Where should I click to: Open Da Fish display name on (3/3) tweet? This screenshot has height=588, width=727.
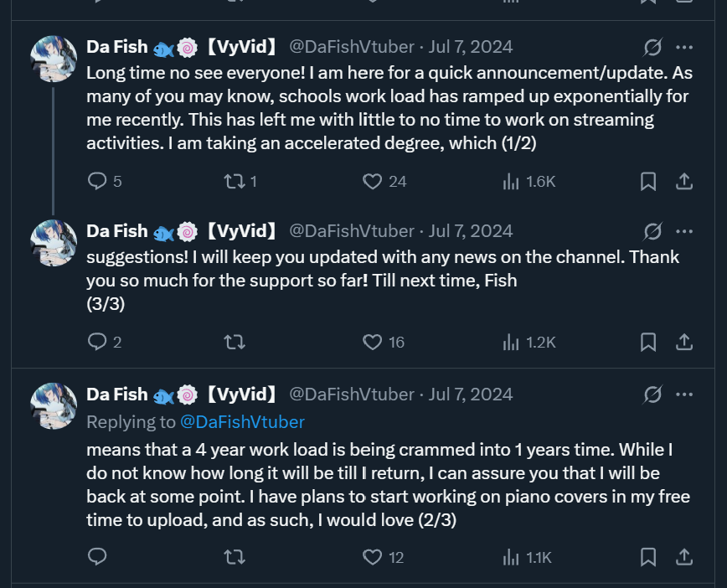117,231
